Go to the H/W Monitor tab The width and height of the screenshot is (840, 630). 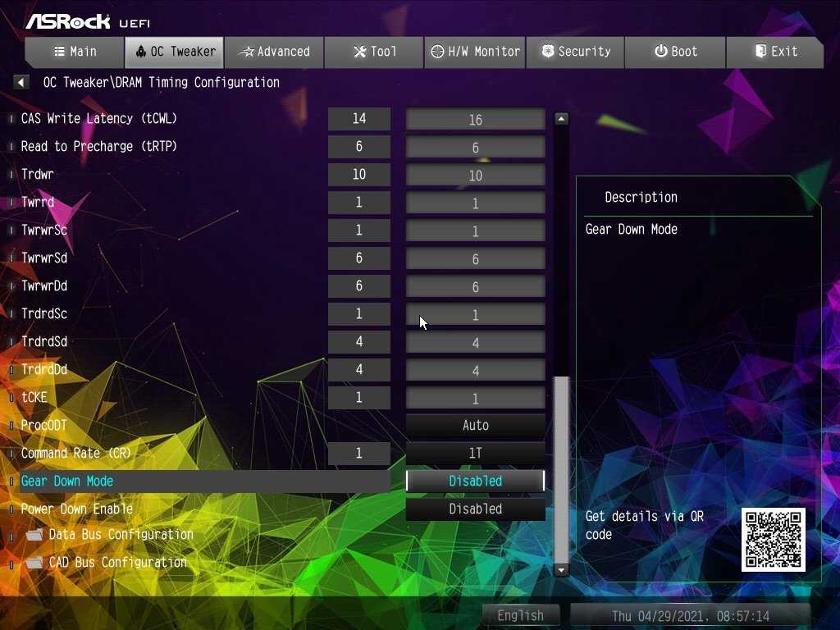[475, 52]
